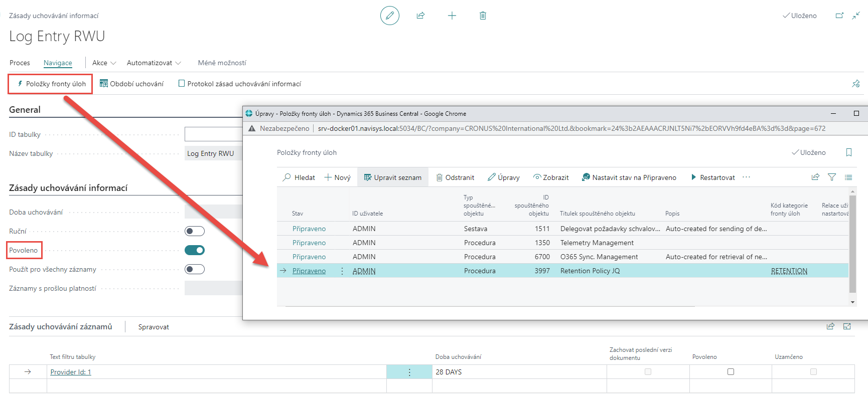The image size is (868, 394).
Task: Disable the Povoleno toggle switch
Action: tap(195, 250)
